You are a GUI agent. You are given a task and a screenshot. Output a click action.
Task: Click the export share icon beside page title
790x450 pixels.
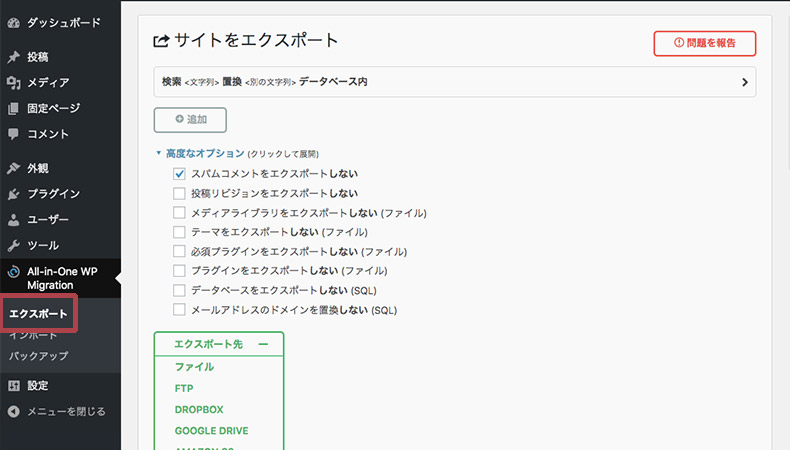pyautogui.click(x=161, y=41)
